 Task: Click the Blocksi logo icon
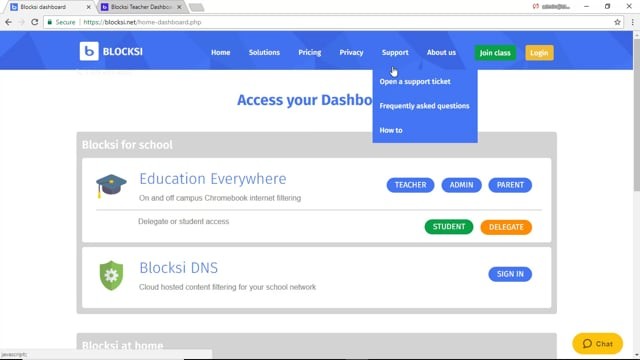tap(89, 51)
